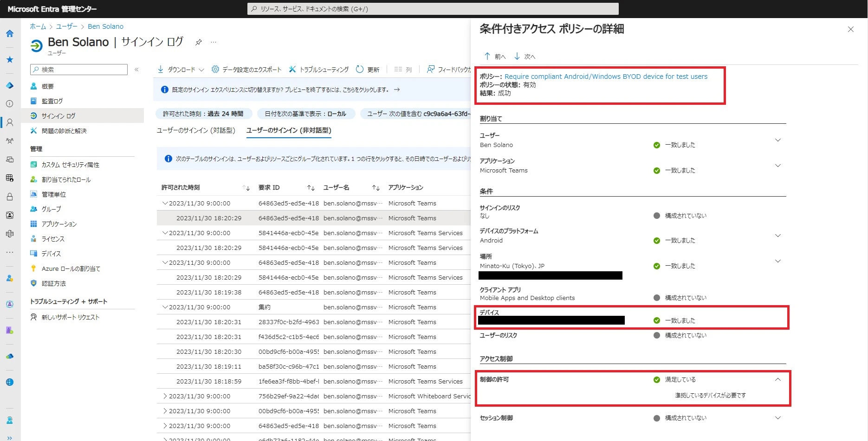Open Favorites star icon in left rail
Screen dimensions: 868x441
tap(10, 59)
